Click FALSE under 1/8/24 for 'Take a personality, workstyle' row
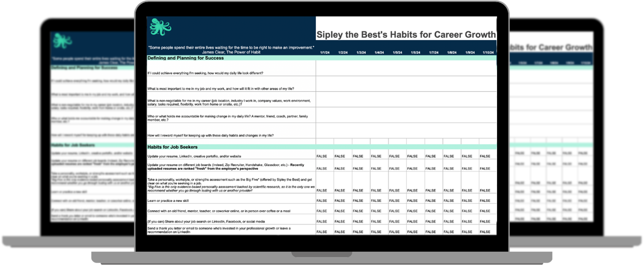The width and height of the screenshot is (644, 265). (449, 191)
